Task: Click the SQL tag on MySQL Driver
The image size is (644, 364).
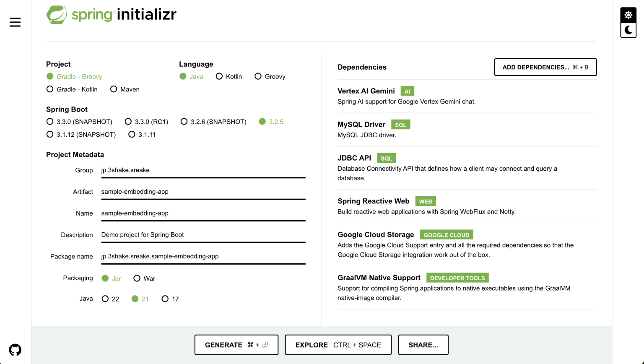Action: point(400,124)
